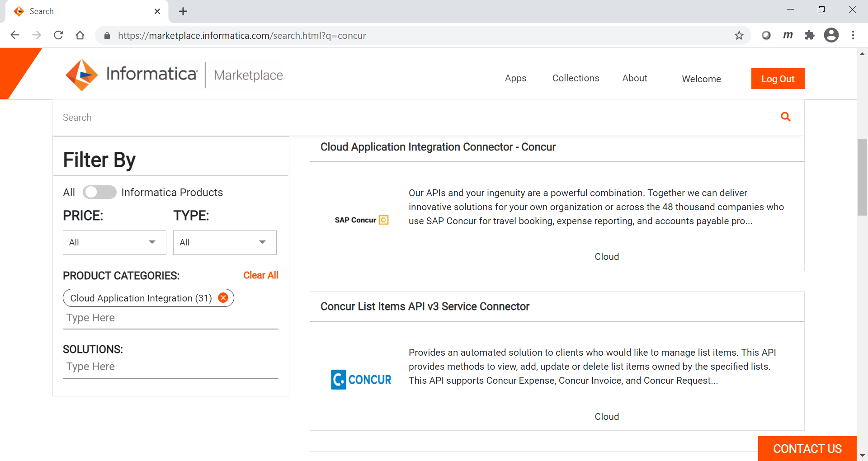Viewport: 868px width, 461px height.
Task: Open the PRICE dropdown
Action: tap(114, 243)
